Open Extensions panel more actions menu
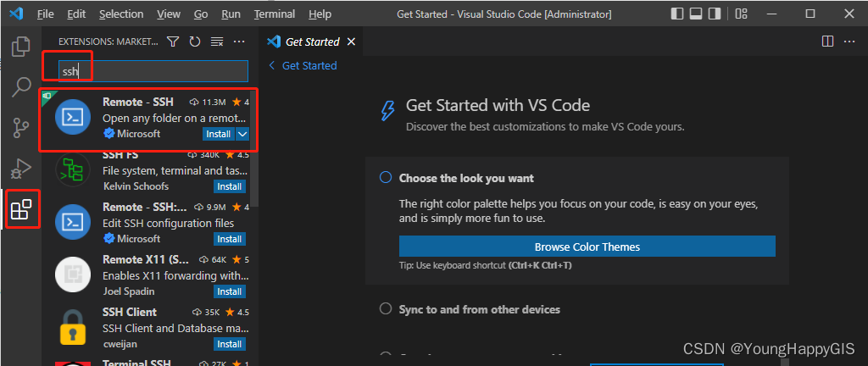The image size is (868, 366). tap(238, 42)
